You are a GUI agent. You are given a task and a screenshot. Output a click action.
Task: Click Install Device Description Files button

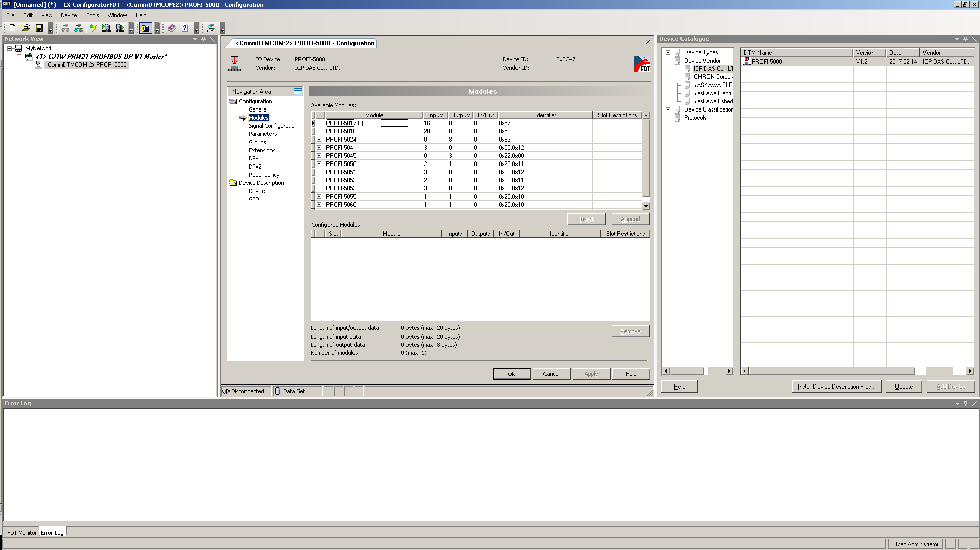click(836, 387)
